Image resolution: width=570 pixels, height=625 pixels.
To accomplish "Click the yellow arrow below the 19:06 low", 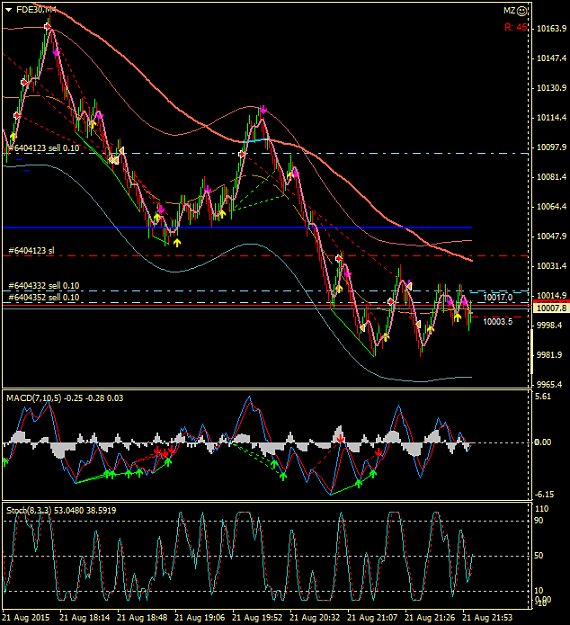I will 177,242.
